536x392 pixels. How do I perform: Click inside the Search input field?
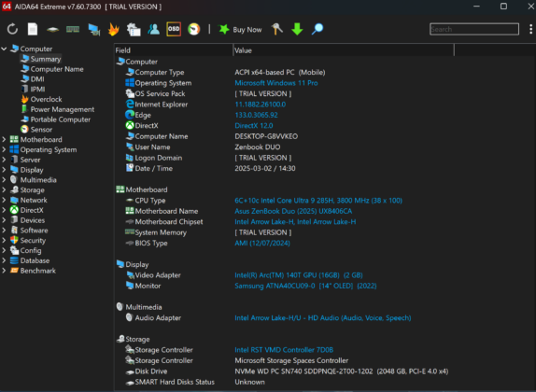click(474, 29)
